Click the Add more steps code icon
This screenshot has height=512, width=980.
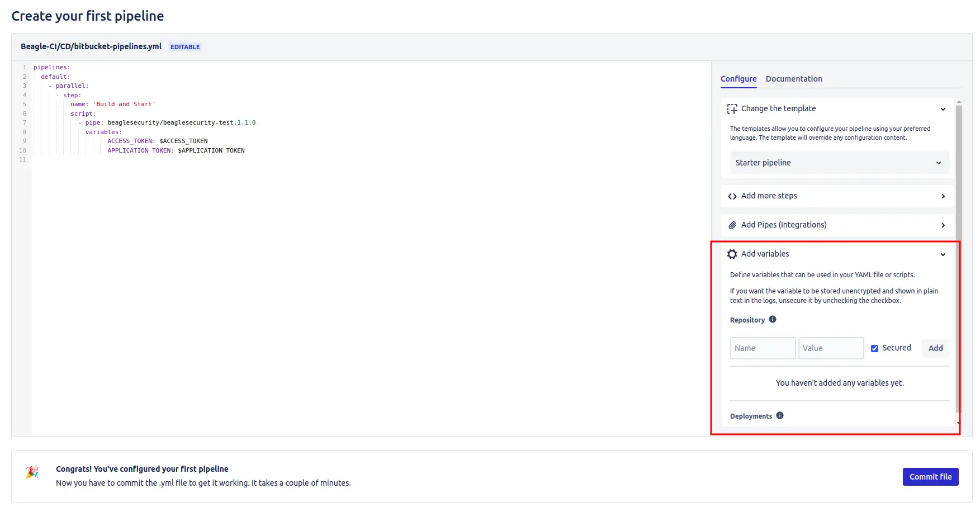(732, 196)
